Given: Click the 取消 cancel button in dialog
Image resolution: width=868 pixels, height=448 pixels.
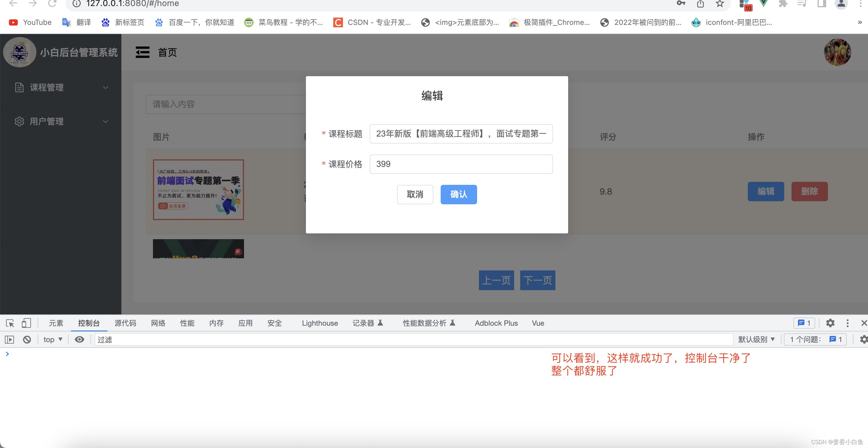Looking at the screenshot, I should (415, 194).
